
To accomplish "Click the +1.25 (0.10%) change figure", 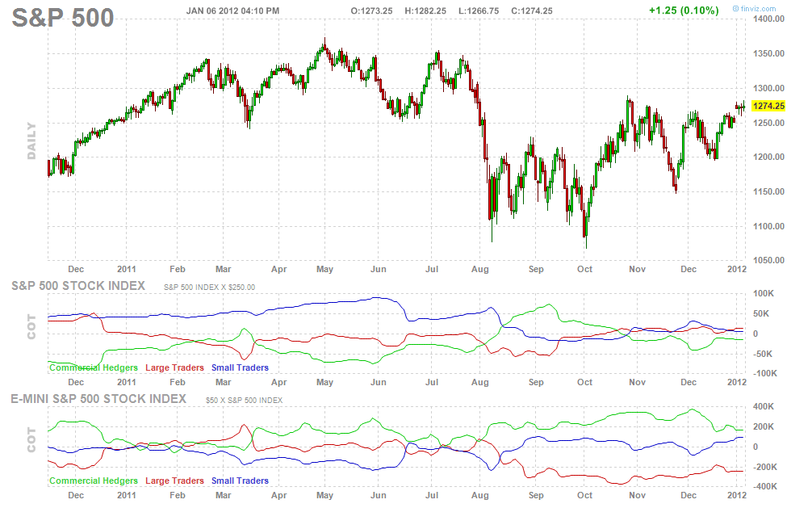I will 684,10.
